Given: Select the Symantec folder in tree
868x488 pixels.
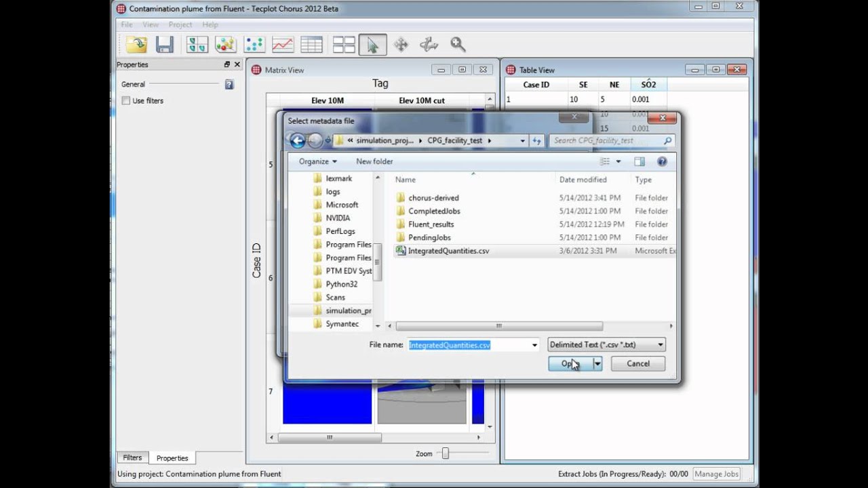Looking at the screenshot, I should click(x=342, y=324).
